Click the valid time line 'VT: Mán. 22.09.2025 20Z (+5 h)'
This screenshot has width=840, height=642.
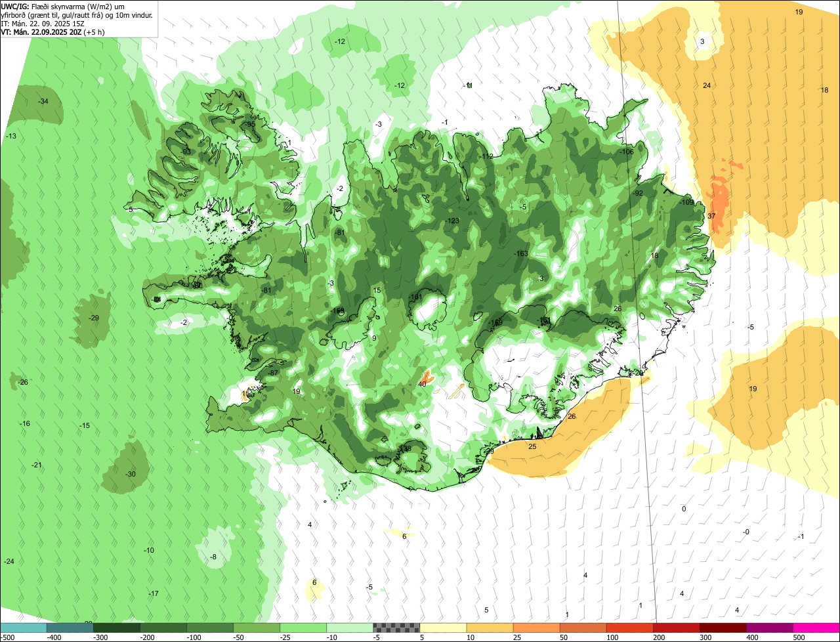tap(53, 32)
